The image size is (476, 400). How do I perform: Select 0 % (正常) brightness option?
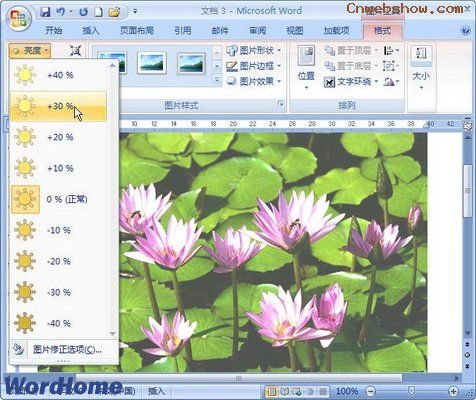pyautogui.click(x=59, y=200)
